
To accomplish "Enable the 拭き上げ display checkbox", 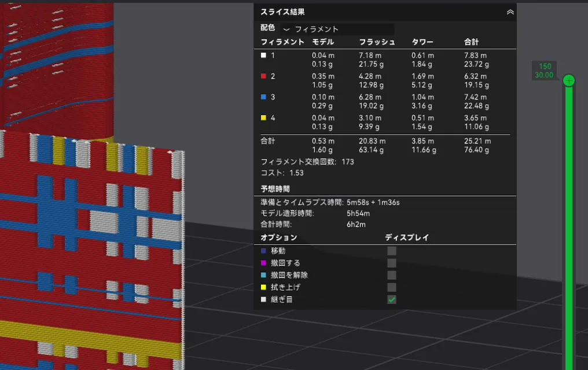I will (391, 287).
